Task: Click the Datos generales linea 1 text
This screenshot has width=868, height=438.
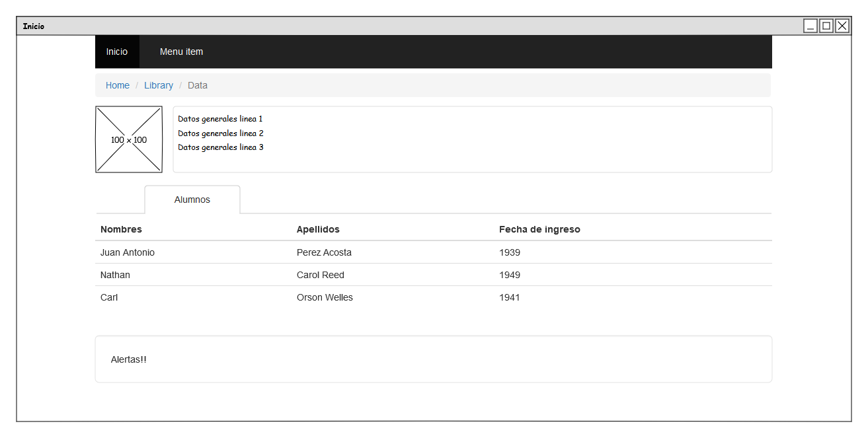Action: click(x=220, y=119)
